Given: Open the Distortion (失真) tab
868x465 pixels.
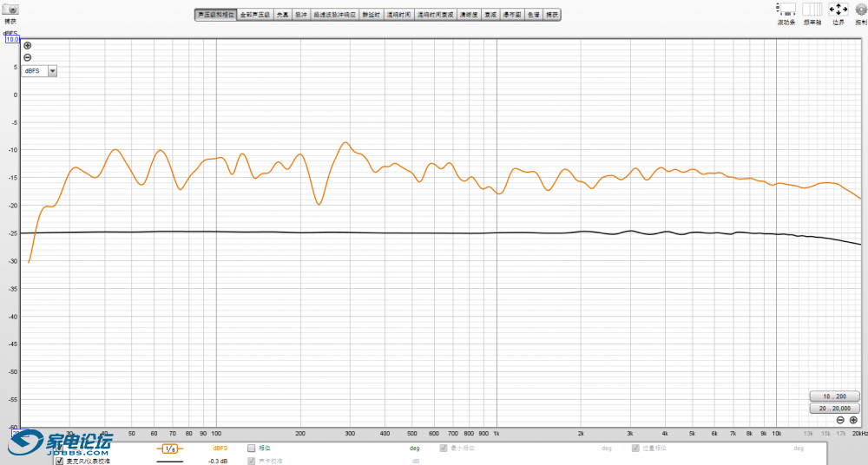Looking at the screenshot, I should coord(282,15).
